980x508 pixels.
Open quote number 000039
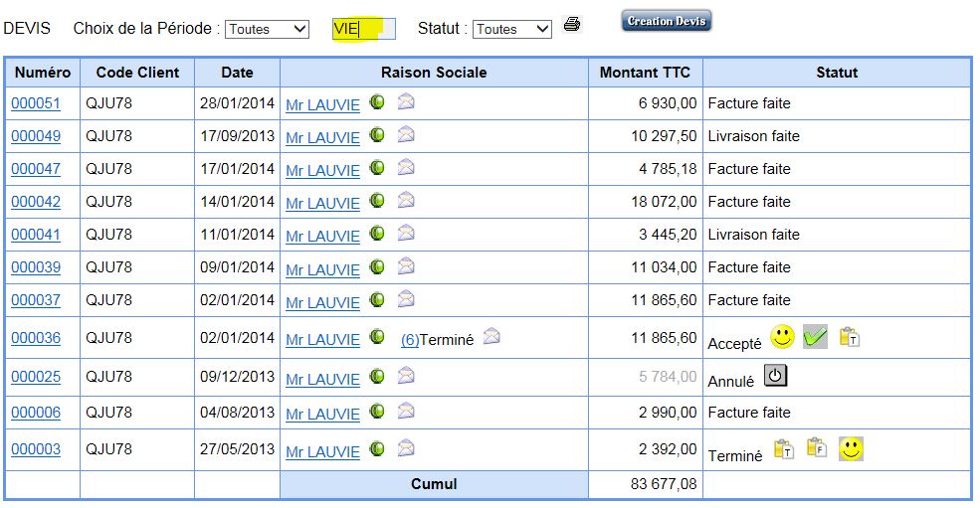[36, 267]
